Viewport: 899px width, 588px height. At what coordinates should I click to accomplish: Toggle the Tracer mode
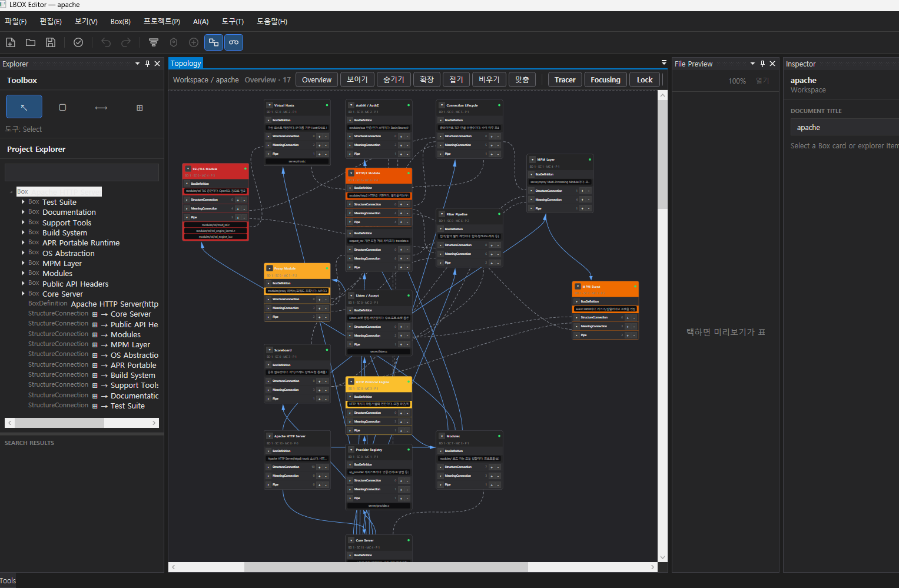[565, 79]
